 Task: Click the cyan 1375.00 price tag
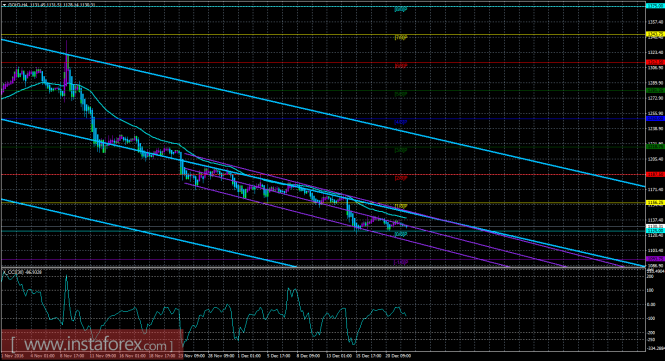coord(654,6)
